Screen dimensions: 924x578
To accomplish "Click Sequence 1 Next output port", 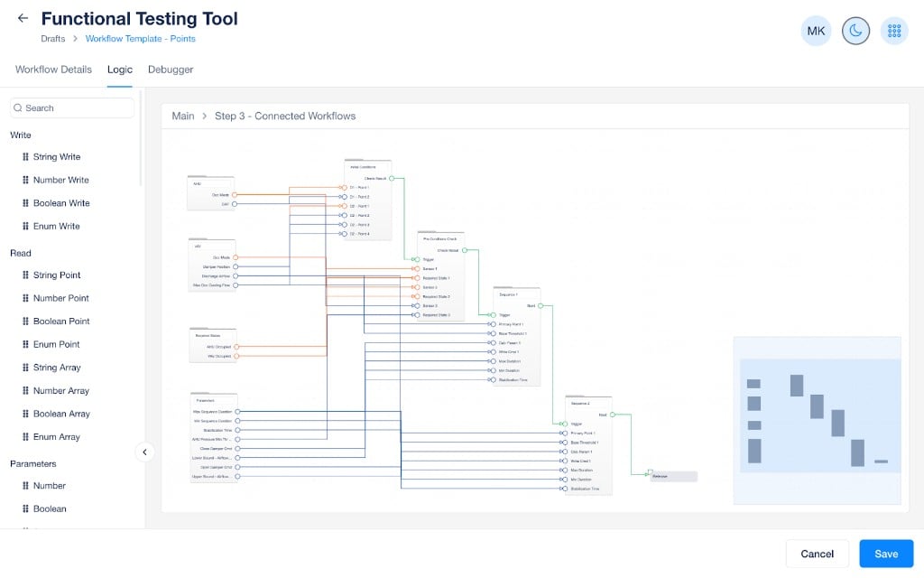I will pyautogui.click(x=541, y=305).
